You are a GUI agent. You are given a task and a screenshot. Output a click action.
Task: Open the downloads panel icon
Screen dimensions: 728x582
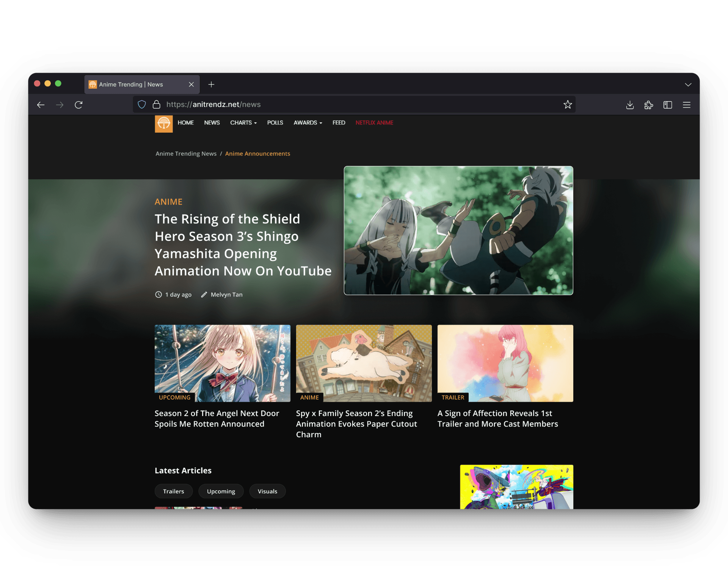pos(630,105)
